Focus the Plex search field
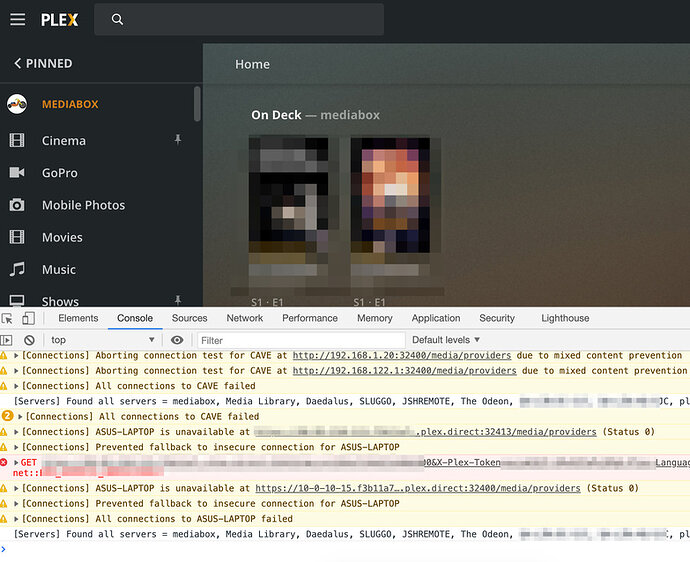This screenshot has width=690, height=562. coord(239,19)
